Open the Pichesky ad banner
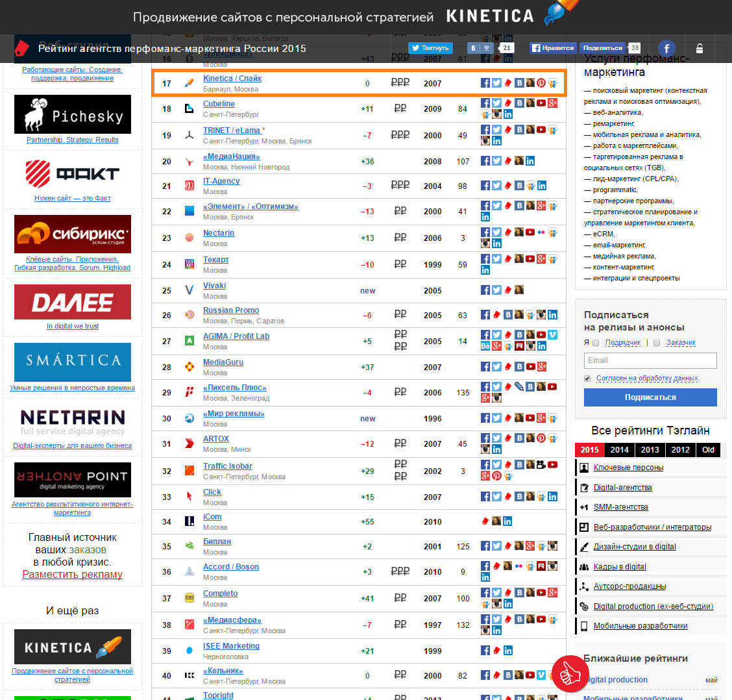 (x=73, y=114)
